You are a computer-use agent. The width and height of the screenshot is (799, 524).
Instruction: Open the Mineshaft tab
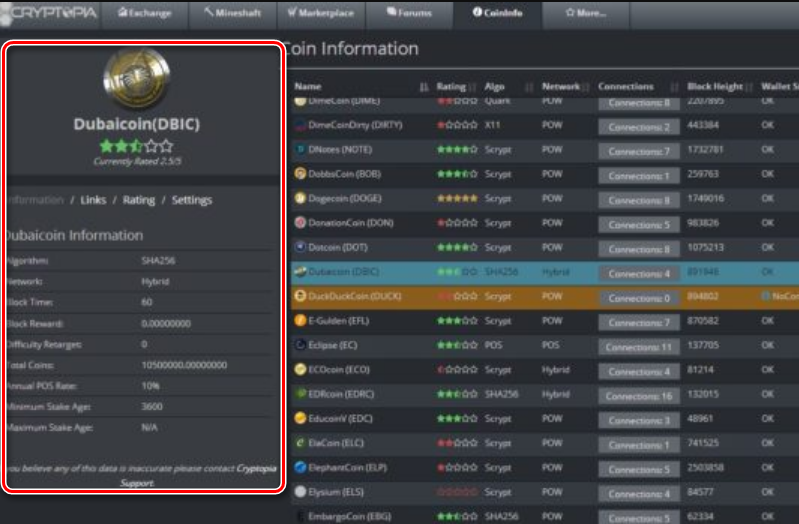233,13
